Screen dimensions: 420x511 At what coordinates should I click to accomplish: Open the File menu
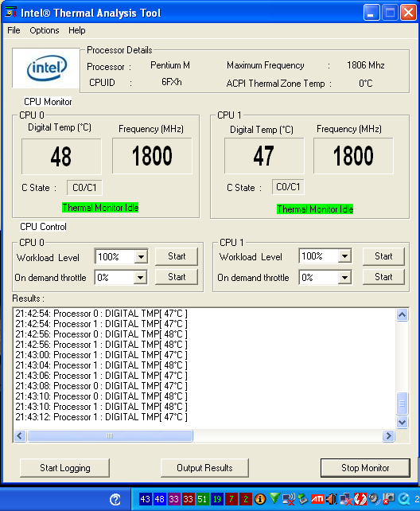click(14, 30)
